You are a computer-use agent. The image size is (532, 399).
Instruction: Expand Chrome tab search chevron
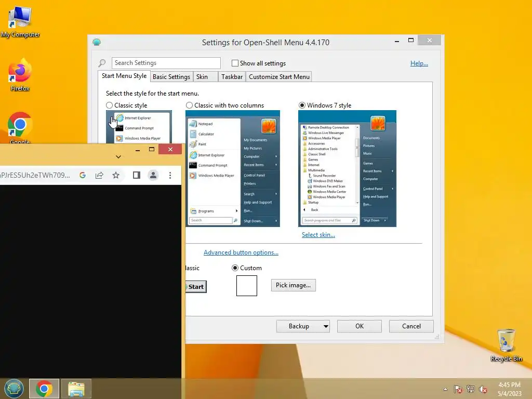[x=118, y=157]
